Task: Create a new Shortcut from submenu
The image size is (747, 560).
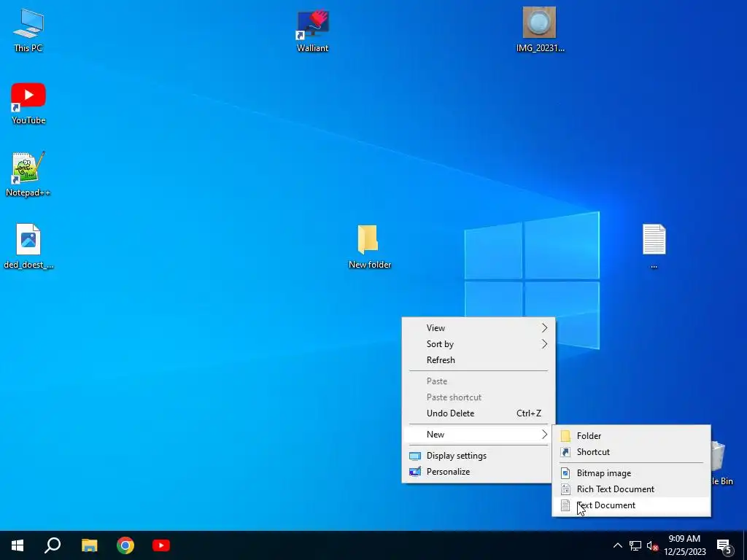Action: pos(631,452)
